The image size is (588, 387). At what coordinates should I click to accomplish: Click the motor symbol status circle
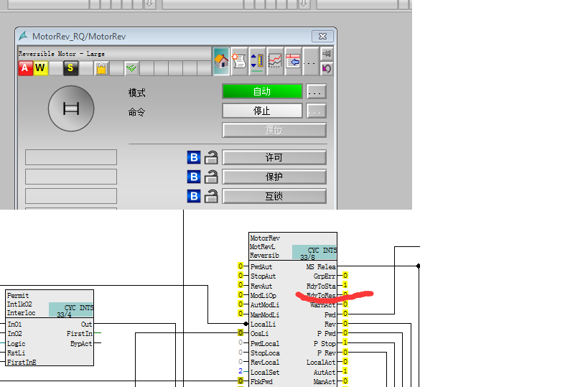pos(71,108)
